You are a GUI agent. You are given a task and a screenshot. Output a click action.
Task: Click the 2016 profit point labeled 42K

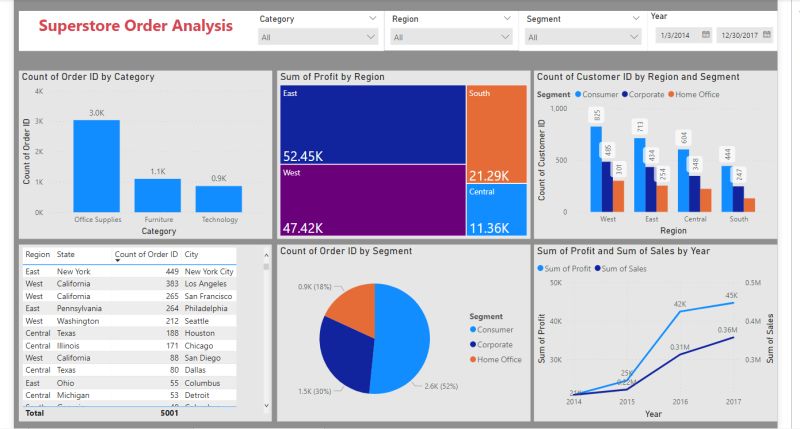point(680,311)
